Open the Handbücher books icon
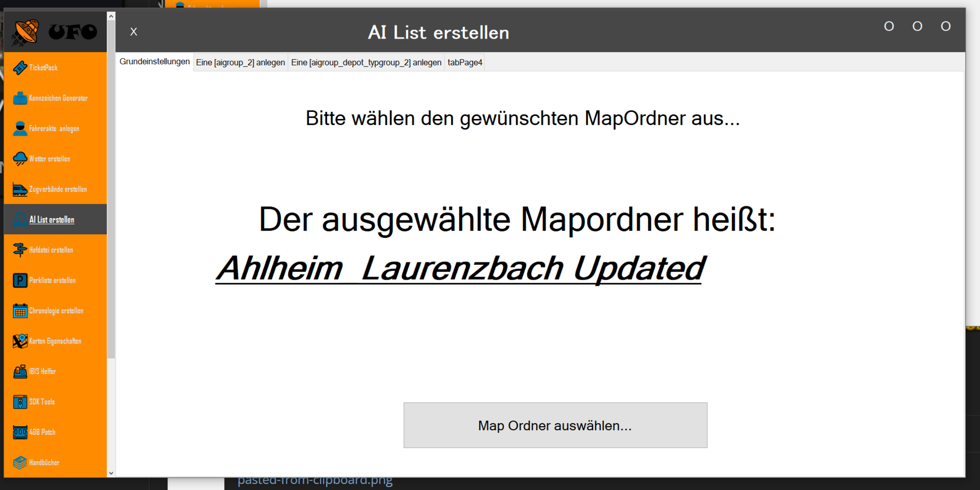 (20, 462)
